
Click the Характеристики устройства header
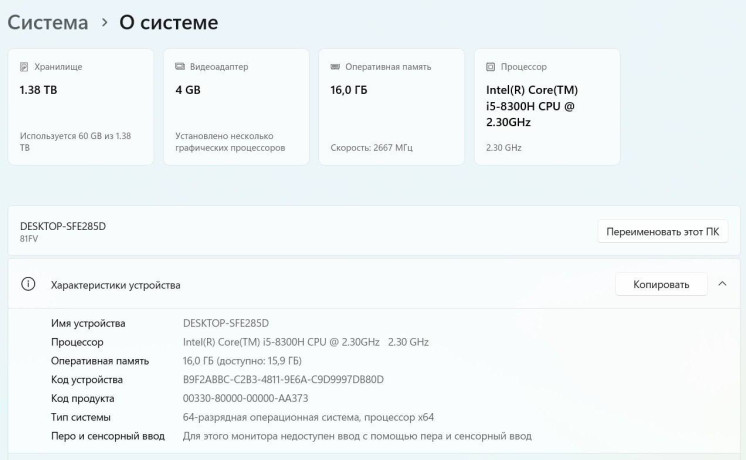tap(116, 285)
